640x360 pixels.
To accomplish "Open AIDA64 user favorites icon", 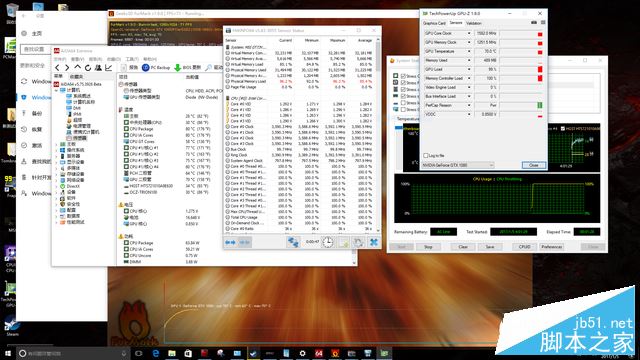I will point(98,68).
